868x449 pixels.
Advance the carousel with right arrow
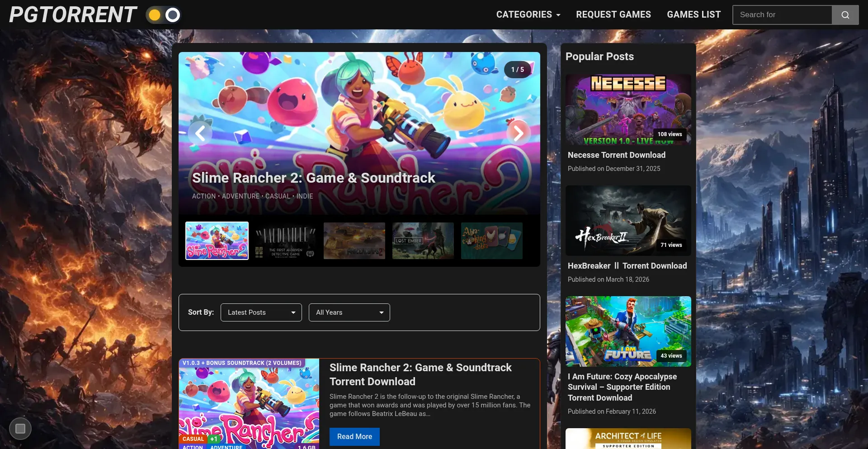[x=519, y=133]
